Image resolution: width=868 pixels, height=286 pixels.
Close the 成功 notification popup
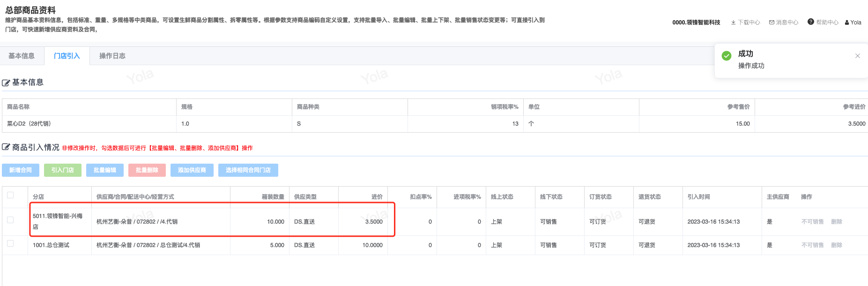pos(858,56)
